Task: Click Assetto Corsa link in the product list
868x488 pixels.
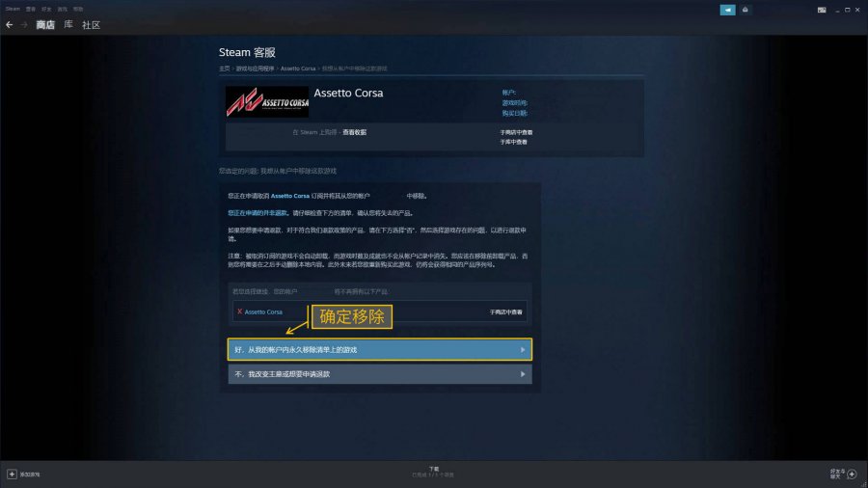Action: click(x=263, y=312)
